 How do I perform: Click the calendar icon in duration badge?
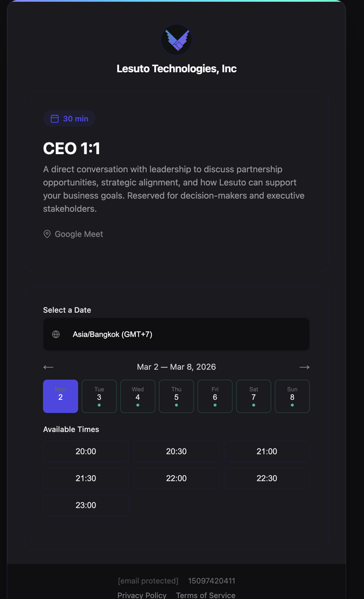pyautogui.click(x=55, y=118)
